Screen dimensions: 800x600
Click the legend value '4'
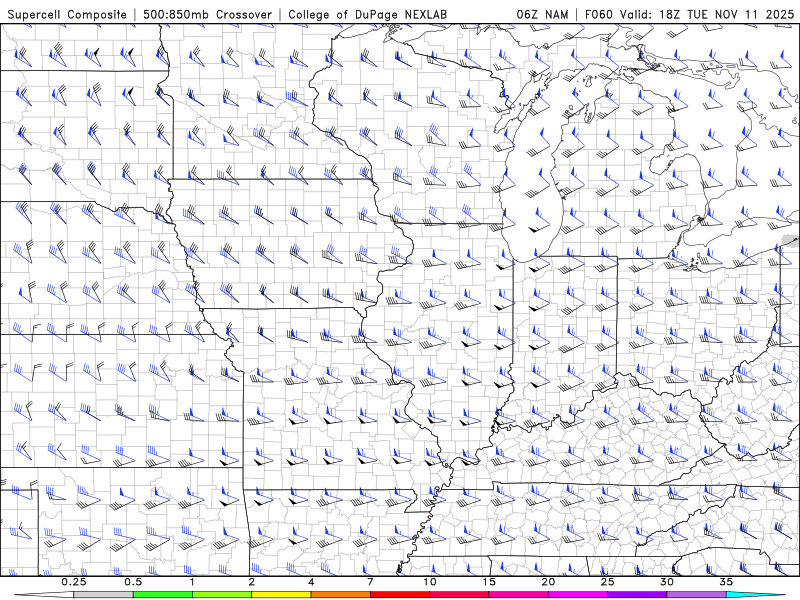click(x=311, y=582)
